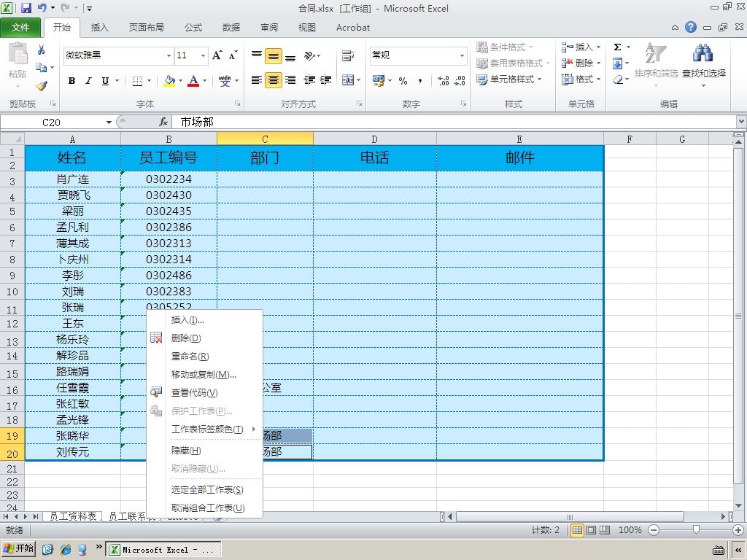Open Find and Select binoculars icon
Image resolution: width=747 pixels, height=560 pixels.
coord(703,54)
